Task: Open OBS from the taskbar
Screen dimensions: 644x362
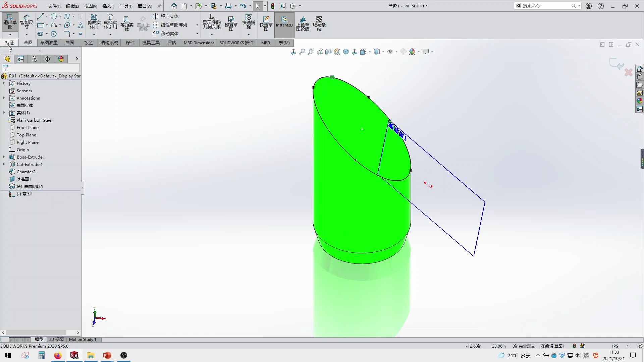Action: pos(123,355)
